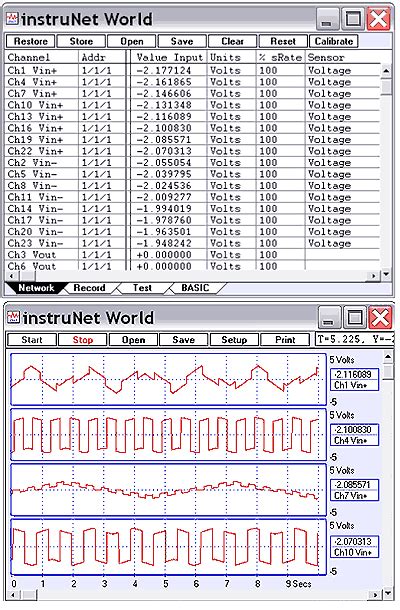
Task: Click the Store button
Action: pyautogui.click(x=81, y=41)
